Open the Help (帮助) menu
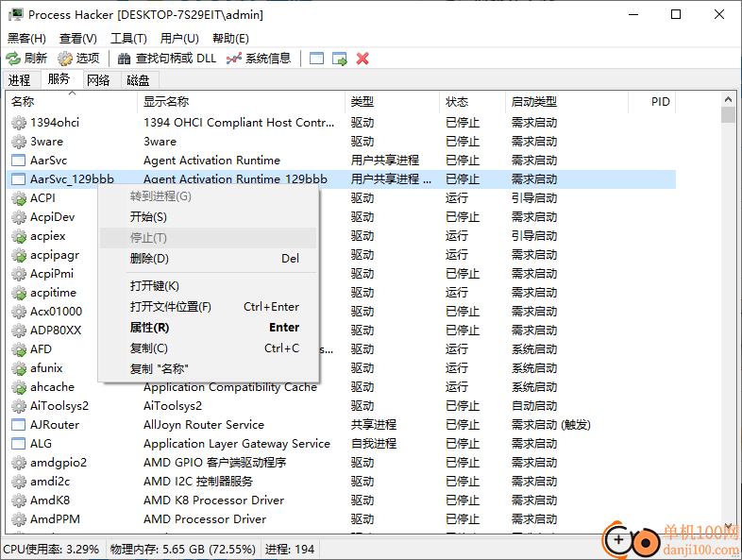Image resolution: width=742 pixels, height=560 pixels. [x=230, y=39]
